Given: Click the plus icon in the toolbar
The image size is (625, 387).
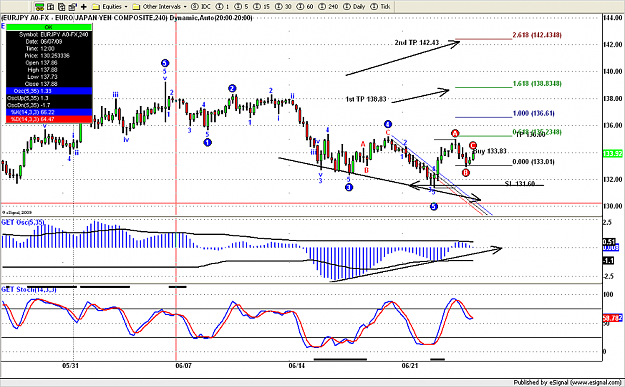Looking at the screenshot, I should point(83,6).
